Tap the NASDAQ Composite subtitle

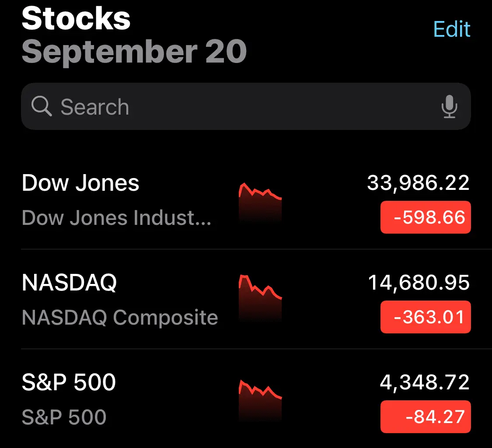(x=120, y=317)
